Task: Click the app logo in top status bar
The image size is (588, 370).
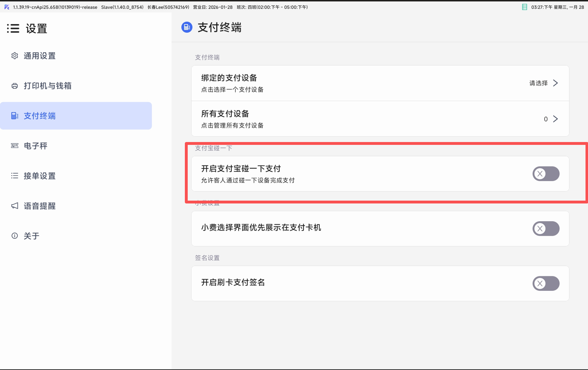Action: [x=7, y=7]
